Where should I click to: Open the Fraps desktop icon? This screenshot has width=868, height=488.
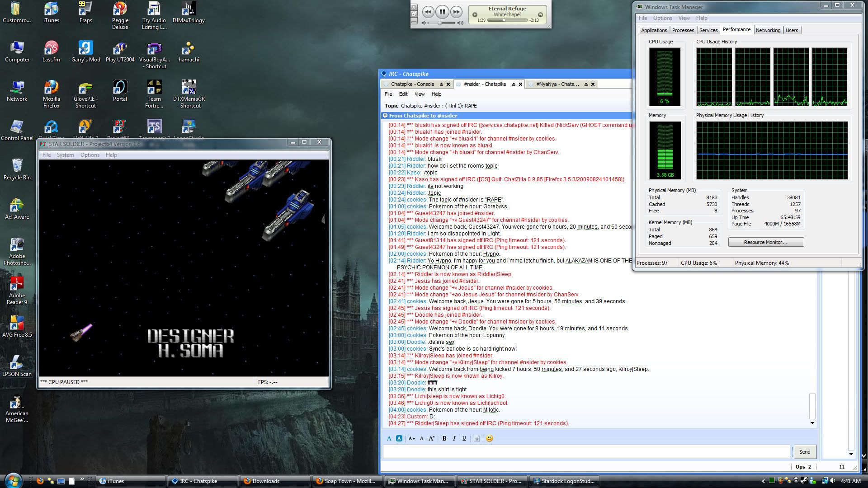(85, 13)
